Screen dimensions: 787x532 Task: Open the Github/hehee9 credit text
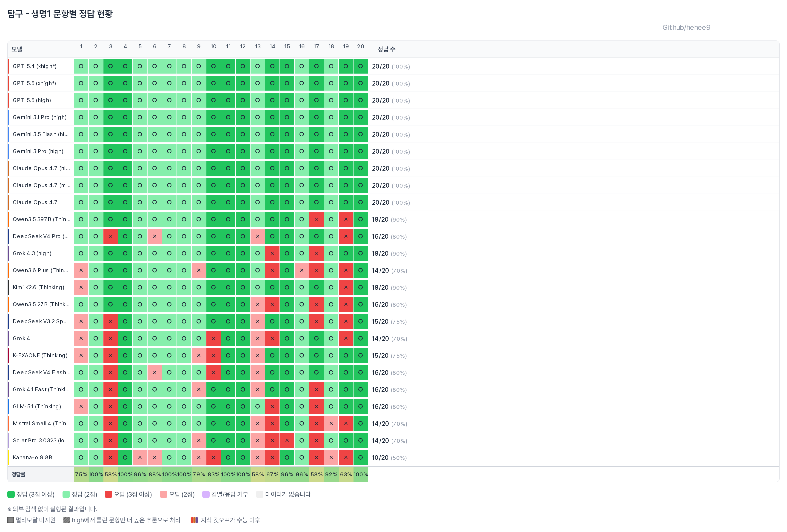pos(686,27)
